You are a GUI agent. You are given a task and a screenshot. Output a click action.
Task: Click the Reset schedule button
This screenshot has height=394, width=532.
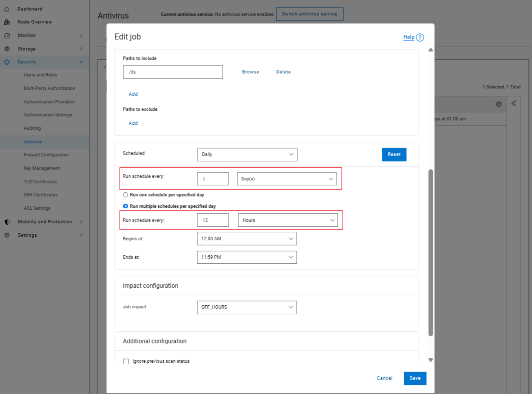[x=394, y=155]
